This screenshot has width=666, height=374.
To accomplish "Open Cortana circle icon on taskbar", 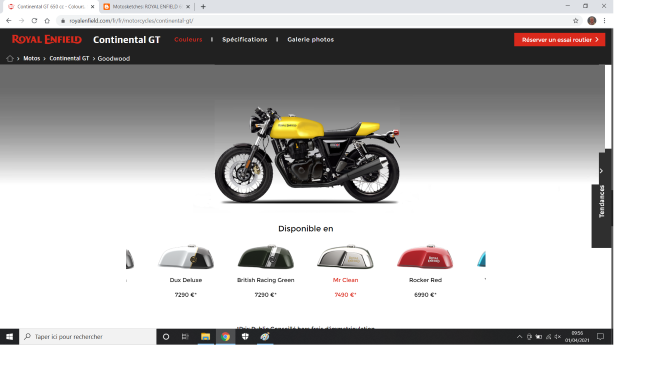I will pyautogui.click(x=166, y=337).
